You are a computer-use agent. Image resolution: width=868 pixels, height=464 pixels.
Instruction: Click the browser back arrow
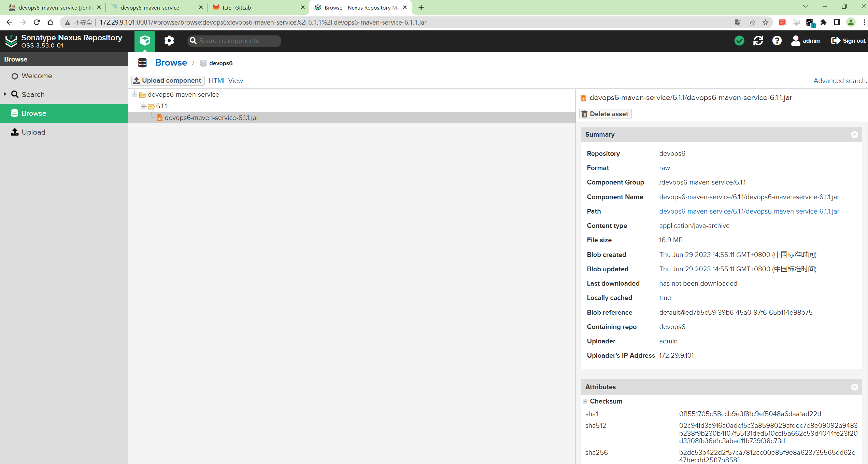coord(9,22)
